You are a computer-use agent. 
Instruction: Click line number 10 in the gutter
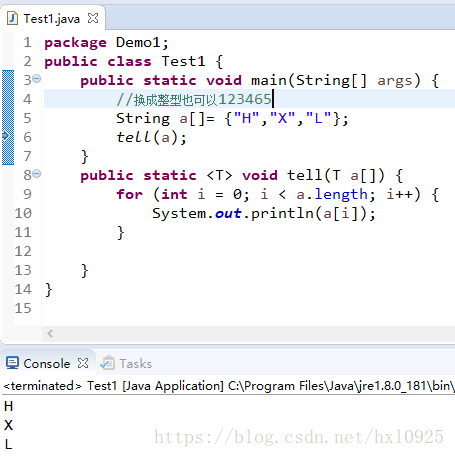click(x=23, y=213)
